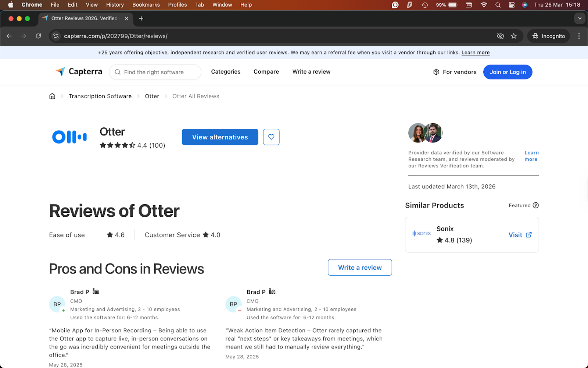Click Join or Log in button
The height and width of the screenshot is (368, 588).
tap(508, 72)
